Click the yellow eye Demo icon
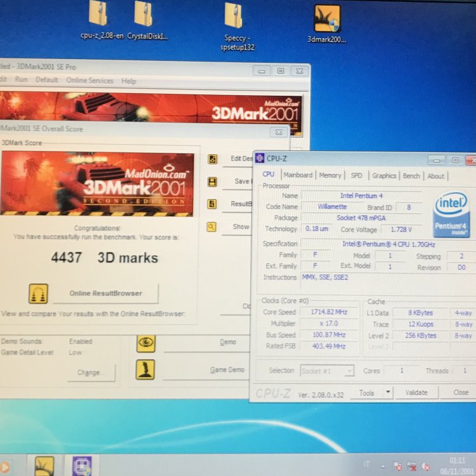The width and height of the screenshot is (476, 476). click(x=146, y=343)
